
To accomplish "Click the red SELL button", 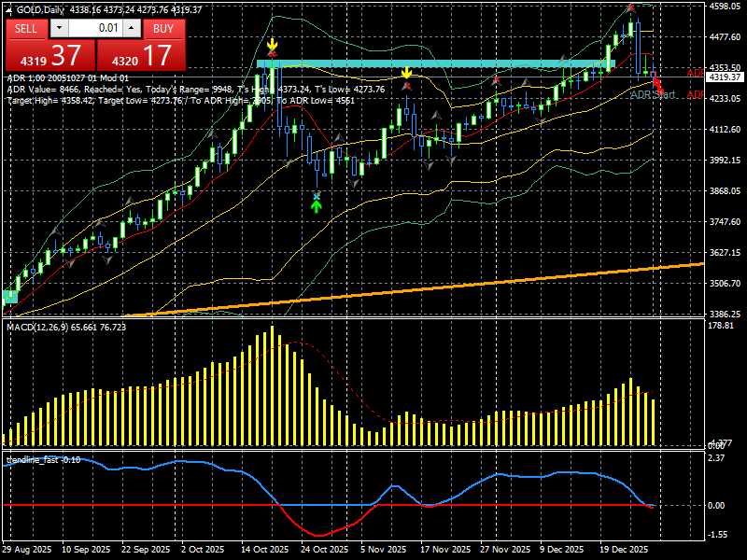I will pyautogui.click(x=27, y=29).
